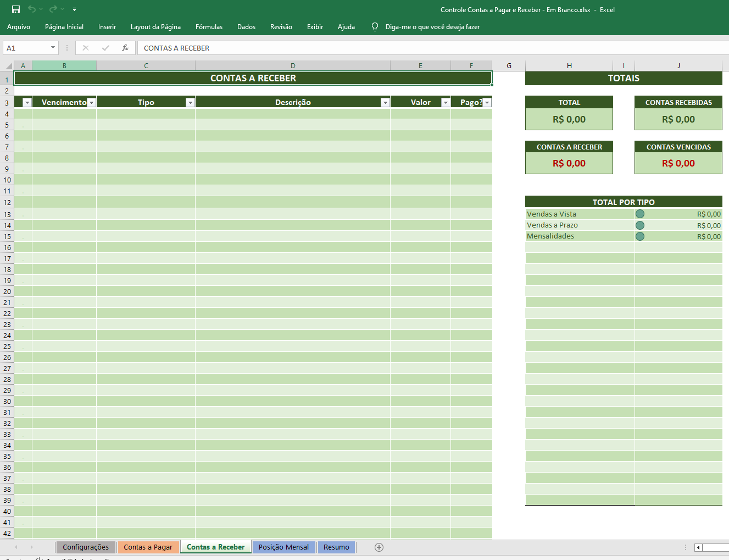Open the Vencimento column filter dropdown
This screenshot has width=729, height=560.
pos(91,103)
